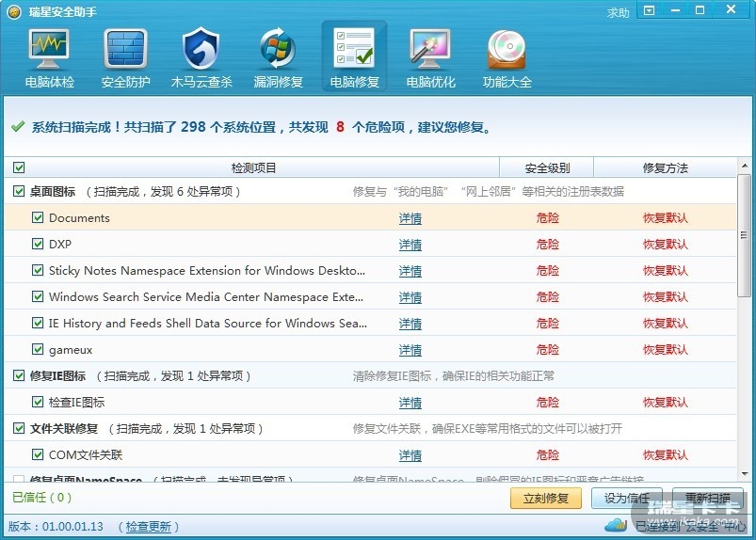Click the 重新扫描 rescan button
This screenshot has height=540, width=756.
point(708,498)
